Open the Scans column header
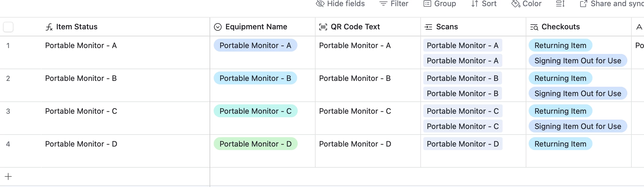Viewport: 644px width, 187px height. pyautogui.click(x=447, y=27)
